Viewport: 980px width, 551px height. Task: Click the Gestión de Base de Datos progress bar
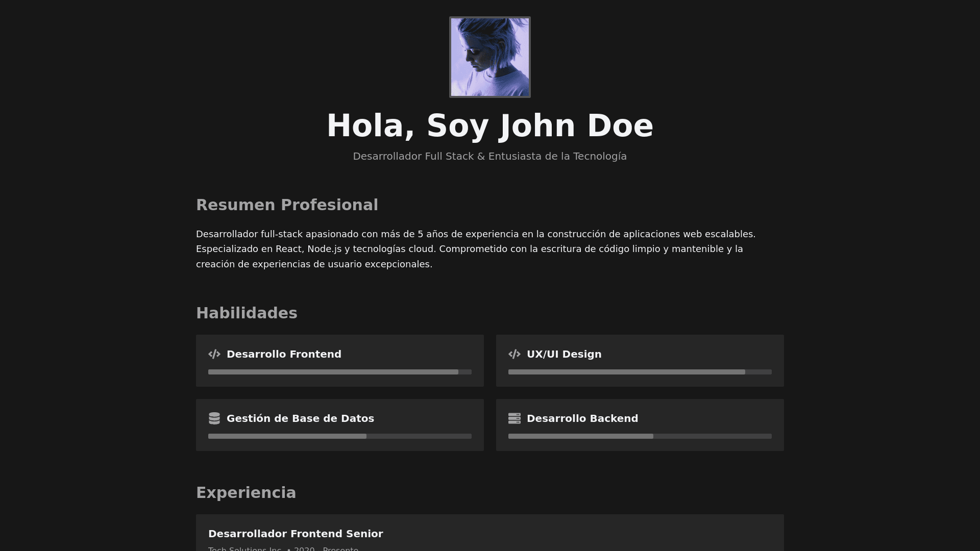(339, 436)
